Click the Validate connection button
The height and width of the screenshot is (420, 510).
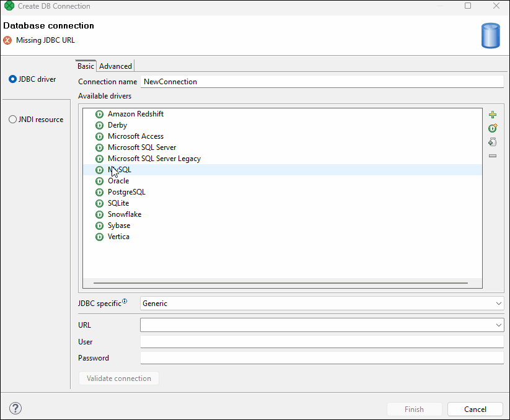[118, 378]
